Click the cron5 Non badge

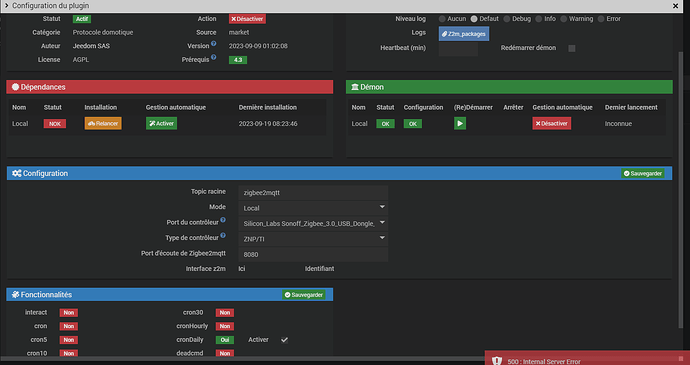tap(69, 340)
